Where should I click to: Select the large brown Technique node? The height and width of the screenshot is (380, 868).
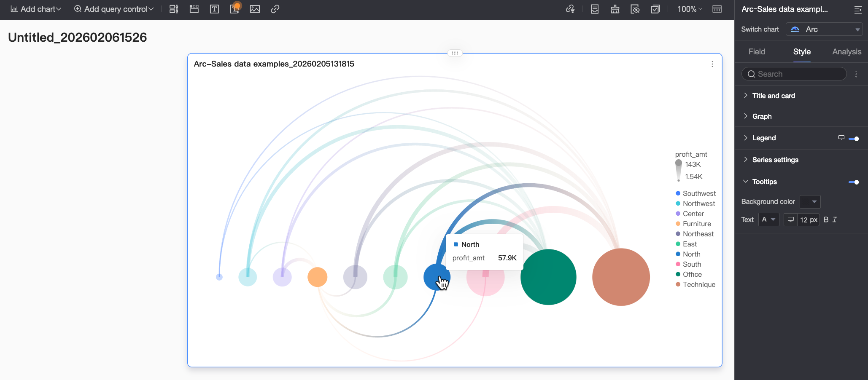[621, 277]
